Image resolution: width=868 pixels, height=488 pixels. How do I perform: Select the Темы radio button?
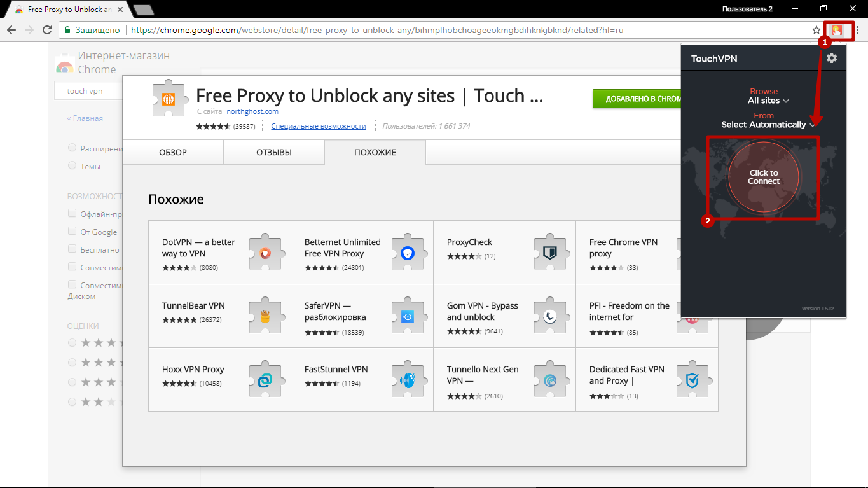pos(72,165)
